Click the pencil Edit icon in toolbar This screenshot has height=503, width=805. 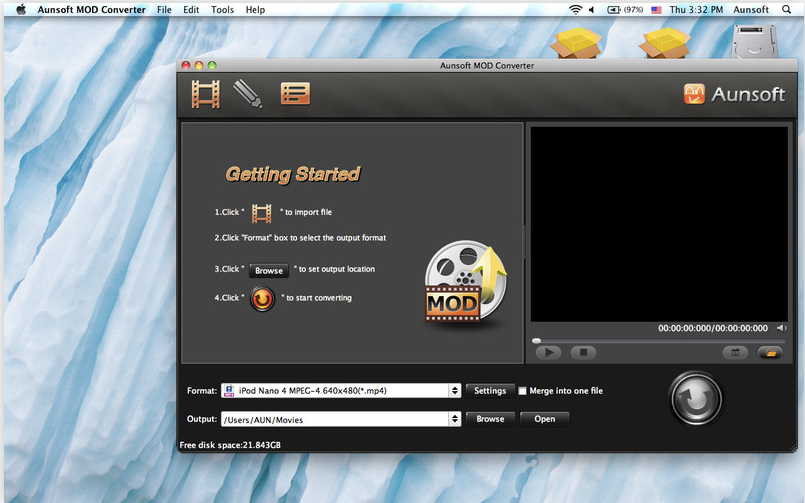coord(247,94)
